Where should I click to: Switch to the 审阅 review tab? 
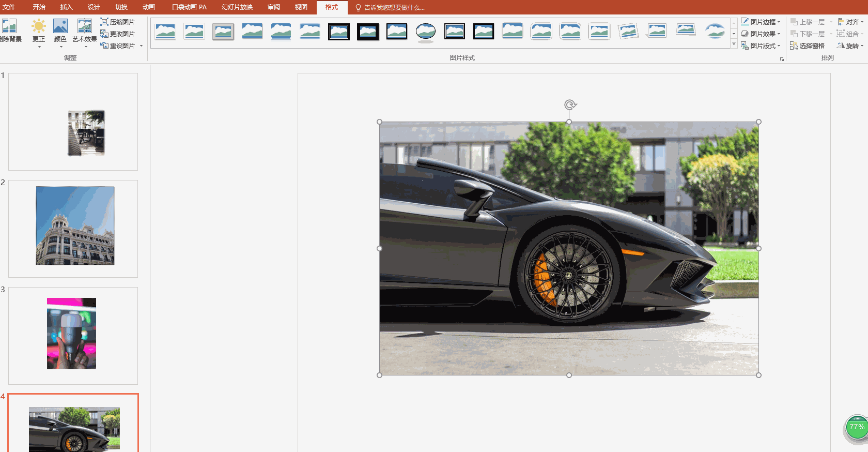[274, 7]
